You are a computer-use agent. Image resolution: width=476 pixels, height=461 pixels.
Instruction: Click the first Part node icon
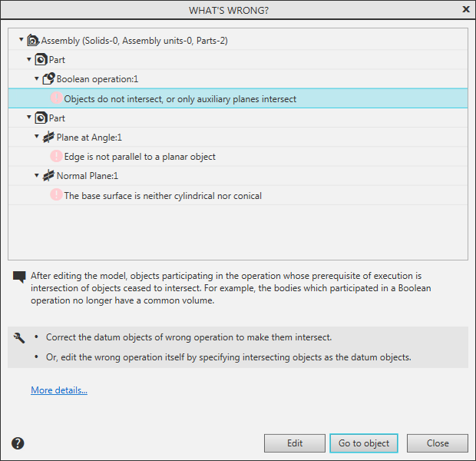pos(41,59)
